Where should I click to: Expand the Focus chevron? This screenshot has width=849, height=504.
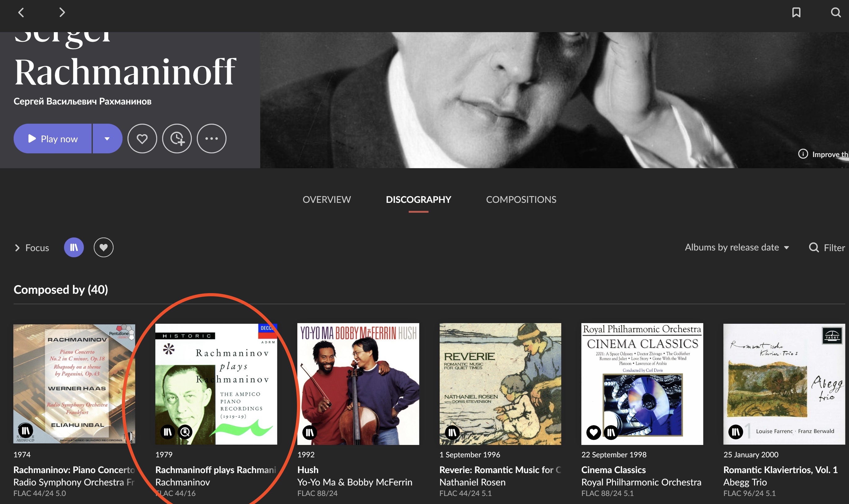coord(17,248)
